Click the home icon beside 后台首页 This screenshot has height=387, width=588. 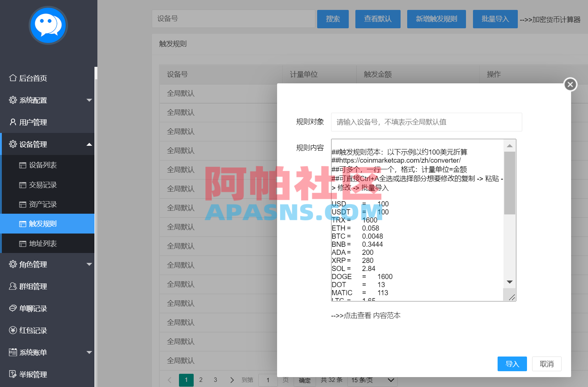[x=12, y=78]
